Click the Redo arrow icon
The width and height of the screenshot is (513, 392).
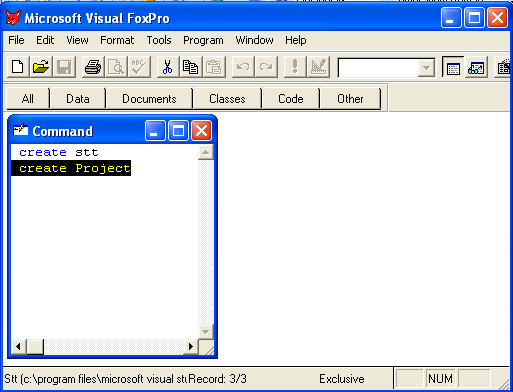tap(266, 67)
